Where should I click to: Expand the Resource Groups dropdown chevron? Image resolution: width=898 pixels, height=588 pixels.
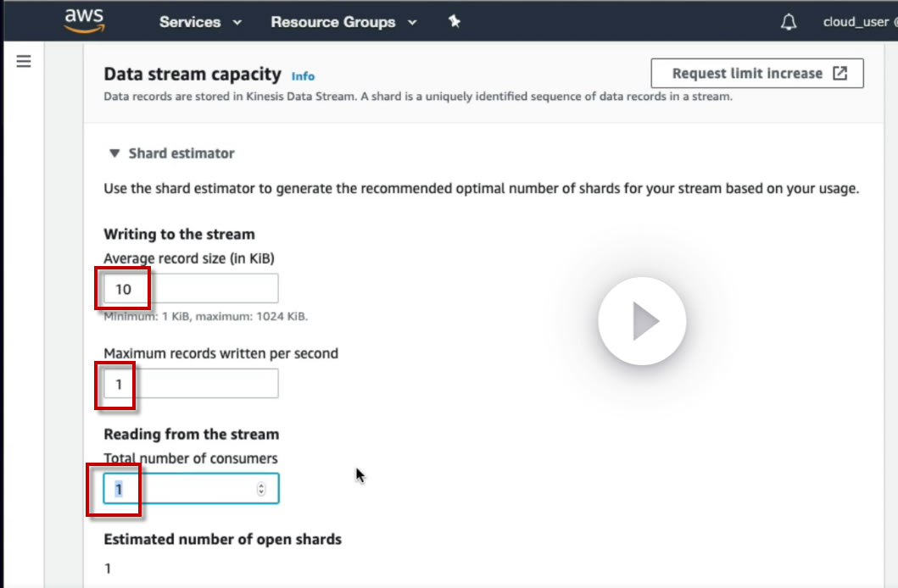[x=412, y=22]
